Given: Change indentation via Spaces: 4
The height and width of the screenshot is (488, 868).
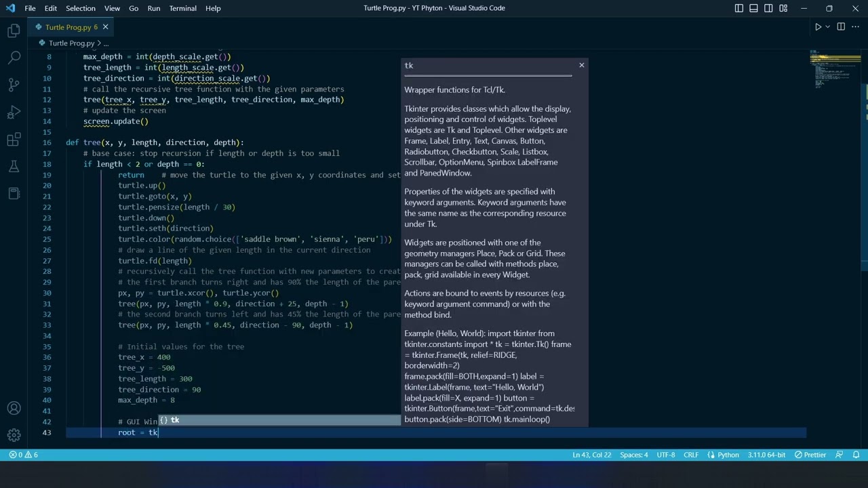Looking at the screenshot, I should (634, 455).
